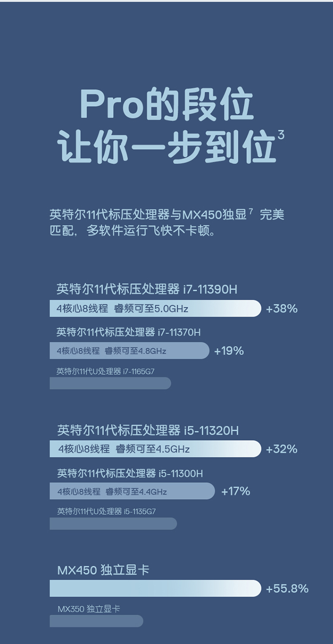Click the bar reading '睿频可至4.8GHz'
The width and height of the screenshot is (333, 644).
coord(129,350)
